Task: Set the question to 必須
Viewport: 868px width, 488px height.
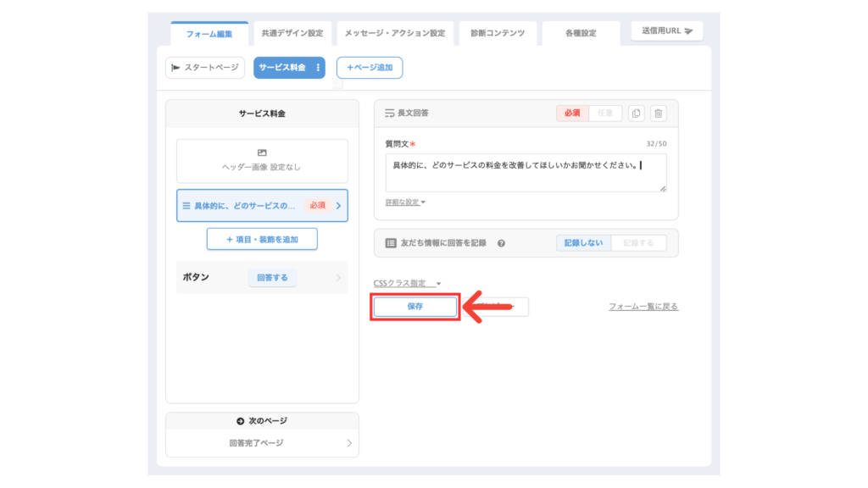Action: point(572,114)
